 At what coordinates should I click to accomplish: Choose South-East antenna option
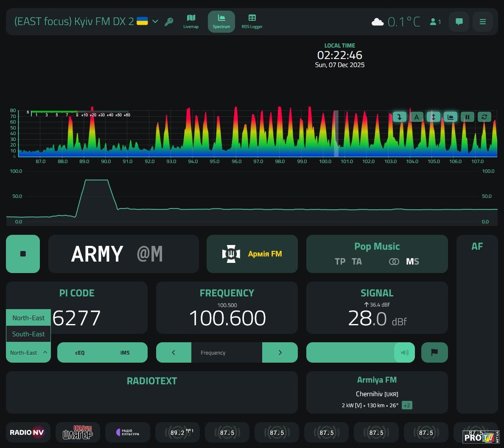click(x=28, y=334)
